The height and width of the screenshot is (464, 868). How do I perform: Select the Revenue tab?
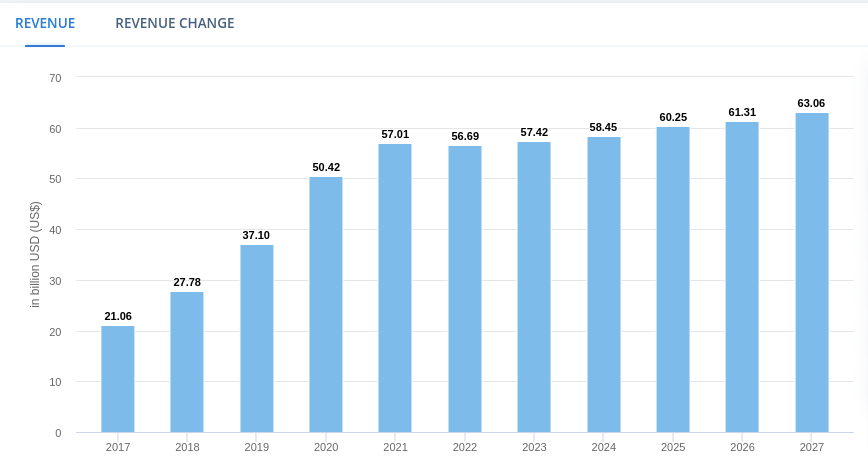tap(45, 23)
